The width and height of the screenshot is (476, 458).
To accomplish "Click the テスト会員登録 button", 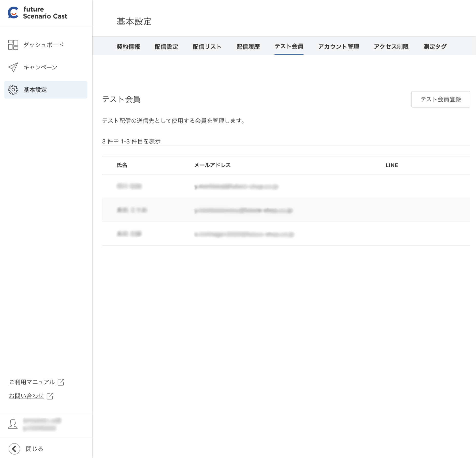I will pos(440,99).
